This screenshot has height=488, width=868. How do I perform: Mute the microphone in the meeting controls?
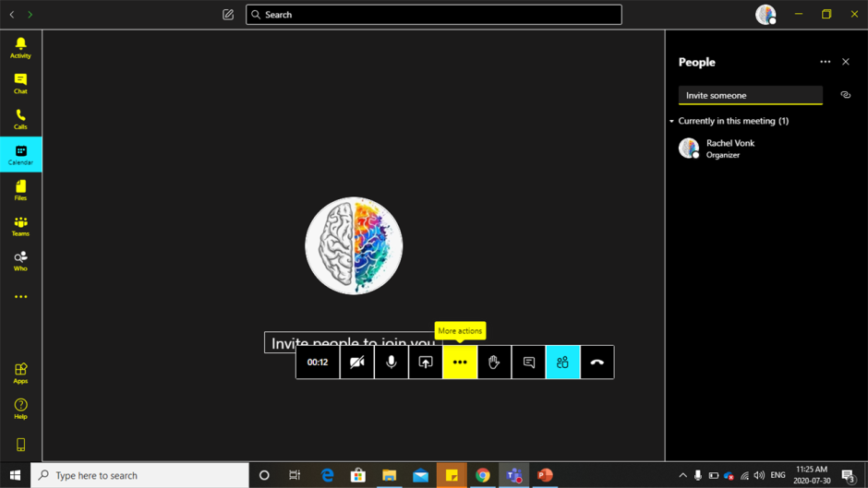click(x=392, y=363)
